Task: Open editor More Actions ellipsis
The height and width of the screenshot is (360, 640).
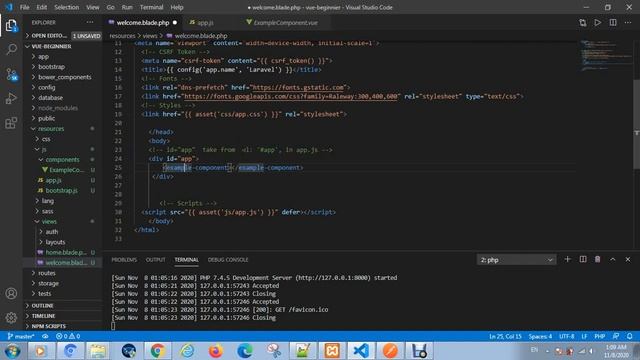Action: pos(628,23)
